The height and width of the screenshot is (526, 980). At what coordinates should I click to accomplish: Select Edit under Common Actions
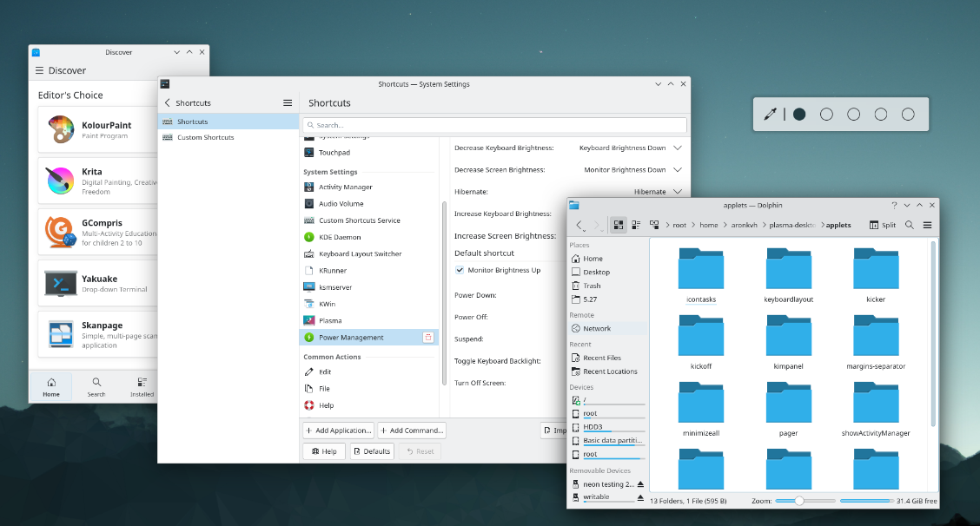pos(369,371)
